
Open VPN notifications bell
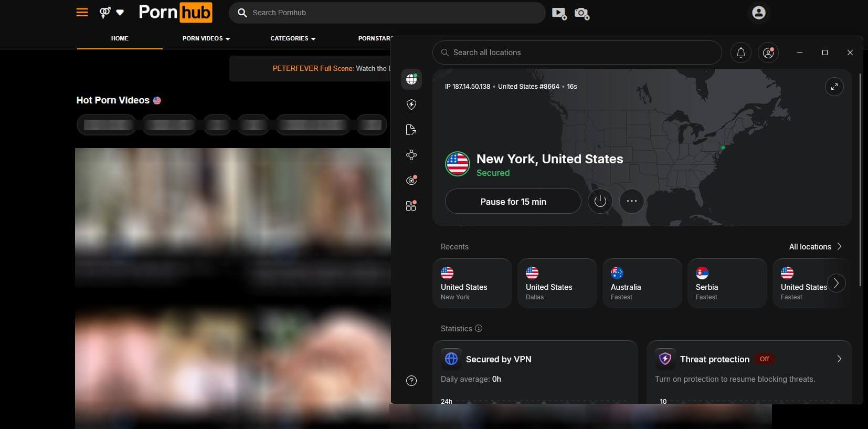tap(741, 53)
